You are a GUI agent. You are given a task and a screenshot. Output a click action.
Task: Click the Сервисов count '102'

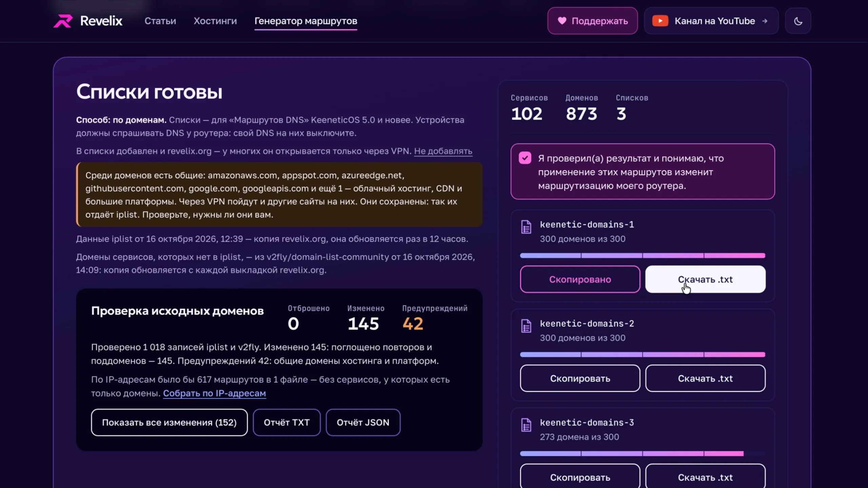(527, 114)
